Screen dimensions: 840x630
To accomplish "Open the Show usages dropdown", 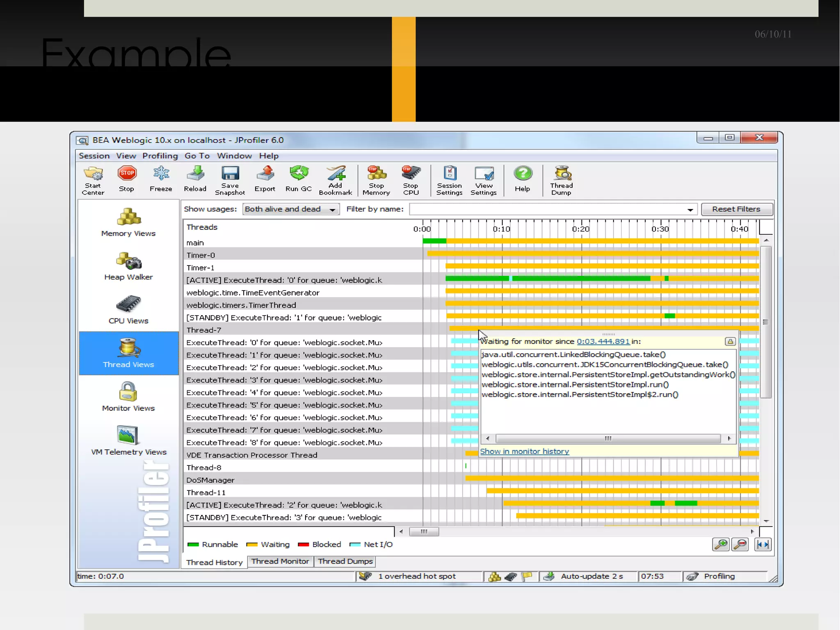I will [290, 209].
